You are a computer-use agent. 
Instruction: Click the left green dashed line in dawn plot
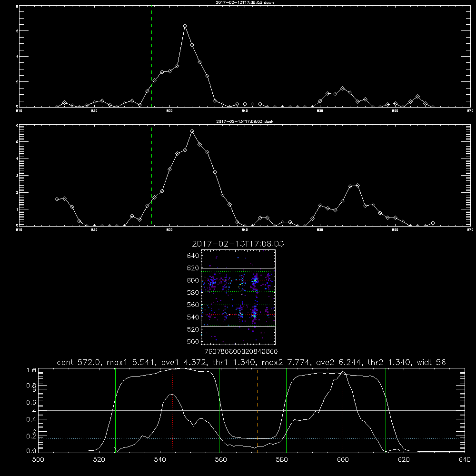click(151, 57)
